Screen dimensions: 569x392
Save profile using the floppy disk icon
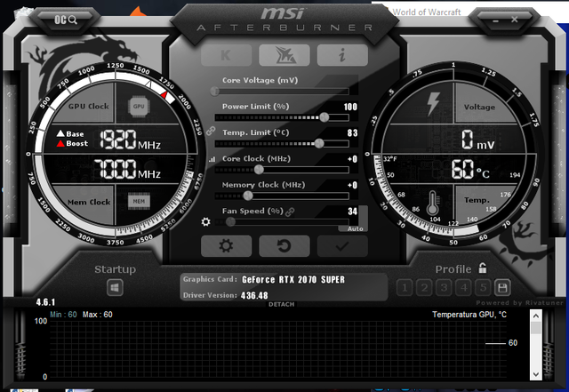pos(502,287)
